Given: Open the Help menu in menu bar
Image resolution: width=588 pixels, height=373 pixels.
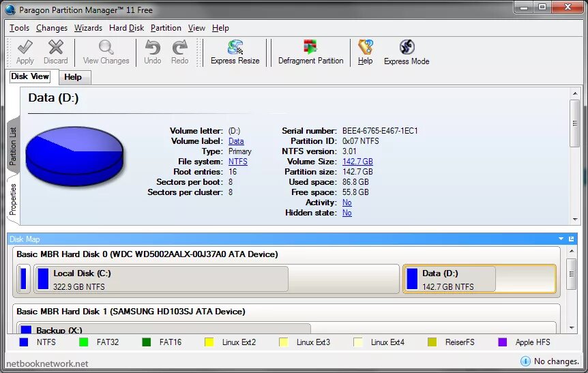Looking at the screenshot, I should coord(220,28).
